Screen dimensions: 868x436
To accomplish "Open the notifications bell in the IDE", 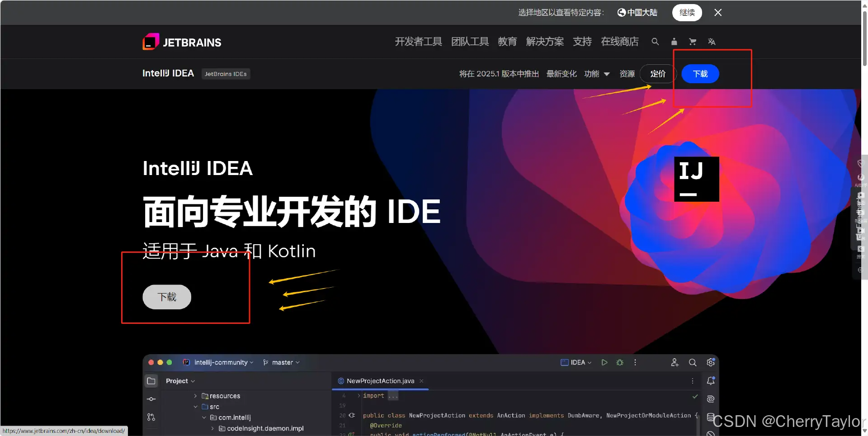I will click(710, 380).
